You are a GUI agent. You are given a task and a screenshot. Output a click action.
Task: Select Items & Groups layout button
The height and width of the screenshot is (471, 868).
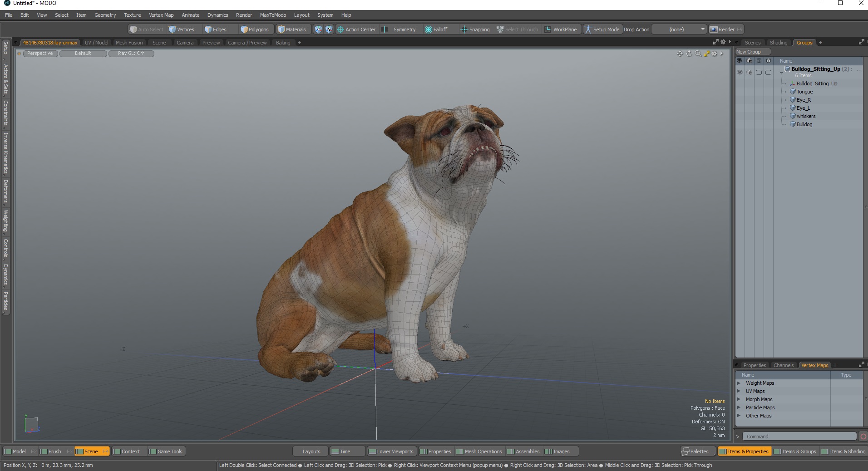pyautogui.click(x=795, y=451)
